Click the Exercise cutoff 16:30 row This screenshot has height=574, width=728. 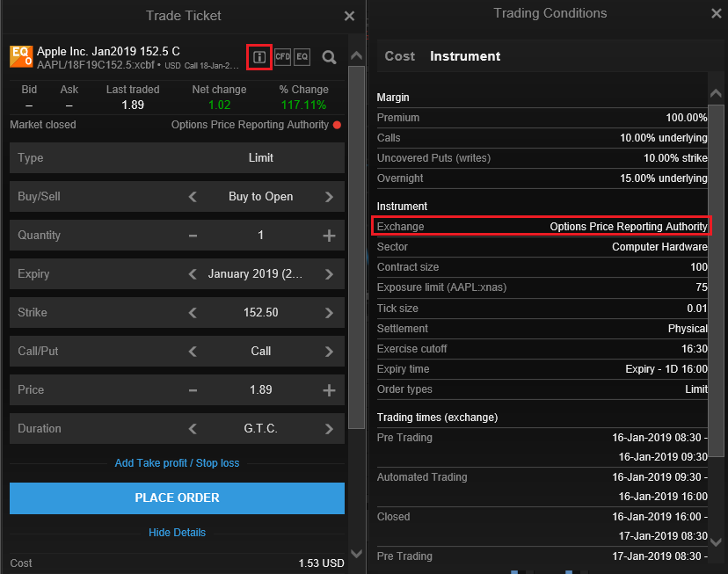pyautogui.click(x=542, y=349)
